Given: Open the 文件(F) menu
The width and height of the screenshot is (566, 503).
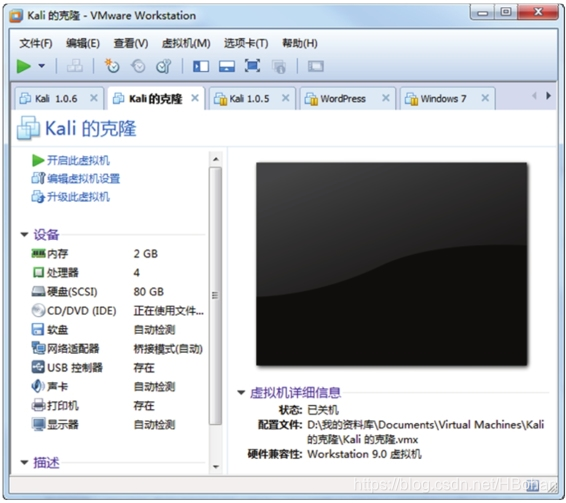Looking at the screenshot, I should (x=36, y=43).
